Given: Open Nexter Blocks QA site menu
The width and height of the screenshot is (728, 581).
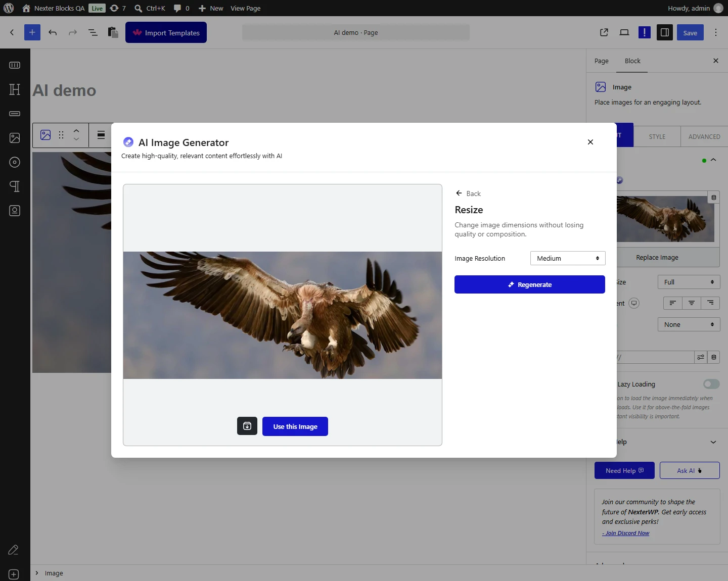Looking at the screenshot, I should click(54, 8).
